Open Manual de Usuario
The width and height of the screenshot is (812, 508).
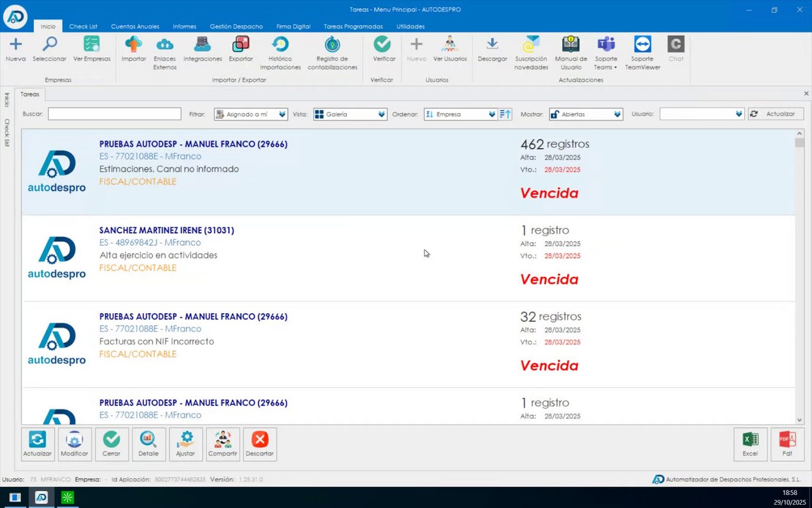[x=571, y=53]
